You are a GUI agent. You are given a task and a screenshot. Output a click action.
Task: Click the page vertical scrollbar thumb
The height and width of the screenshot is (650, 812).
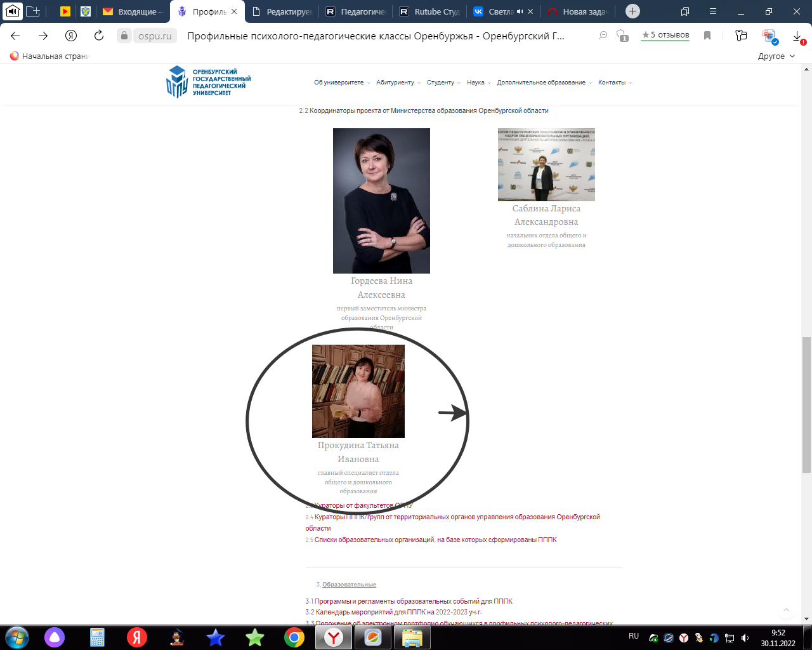tap(806, 405)
